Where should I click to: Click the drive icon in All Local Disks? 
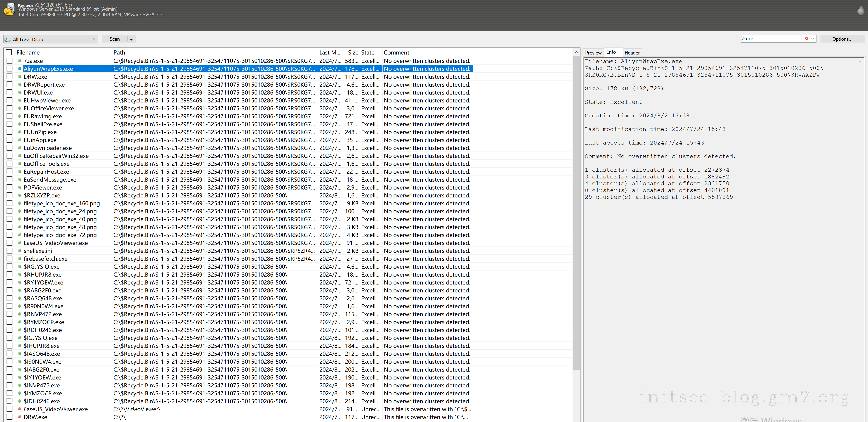[7, 39]
